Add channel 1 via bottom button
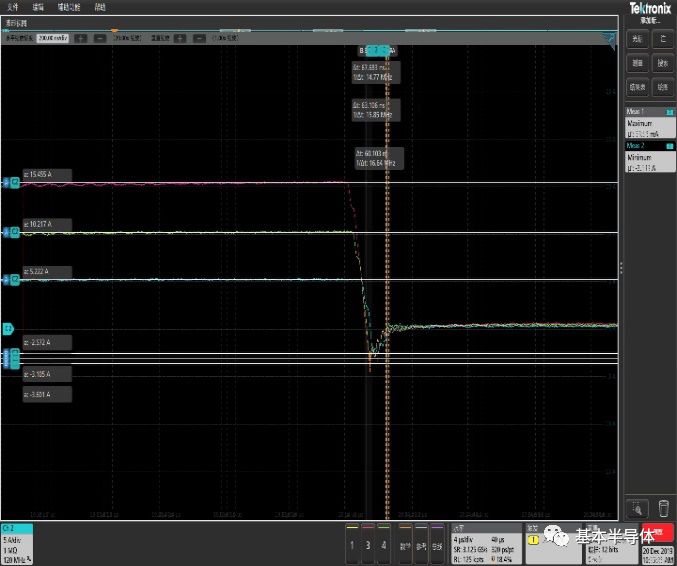 click(x=352, y=545)
